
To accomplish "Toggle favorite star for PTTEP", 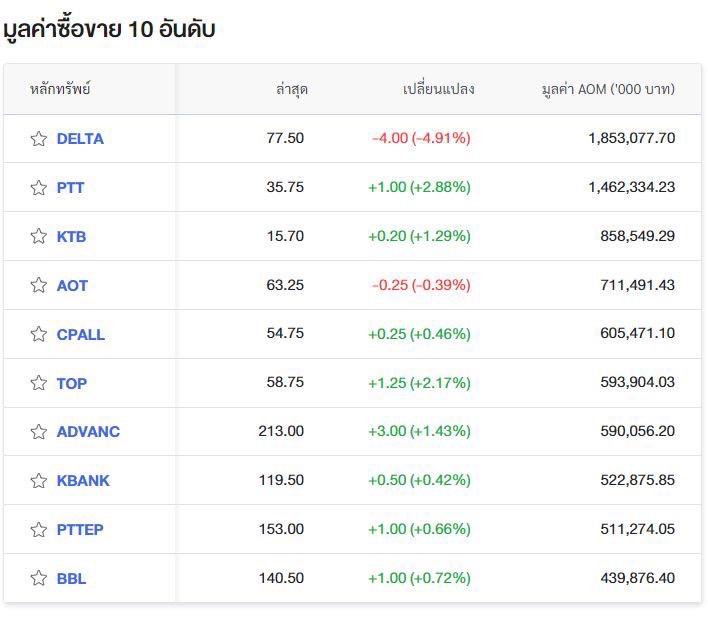I will click(39, 529).
